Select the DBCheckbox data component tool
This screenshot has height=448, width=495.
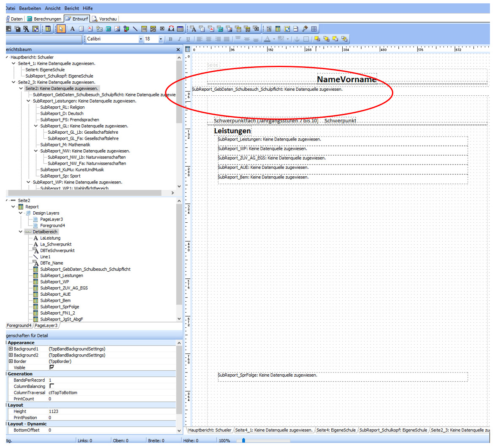(x=256, y=29)
